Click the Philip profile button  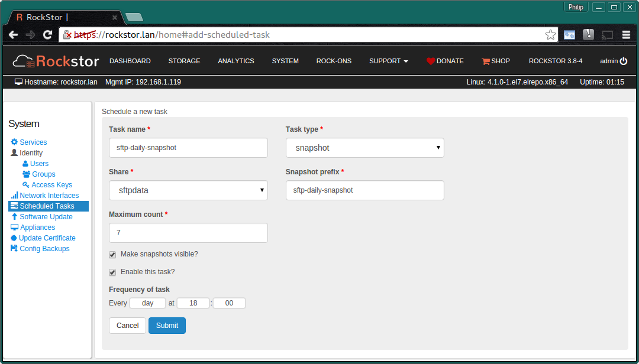point(576,7)
